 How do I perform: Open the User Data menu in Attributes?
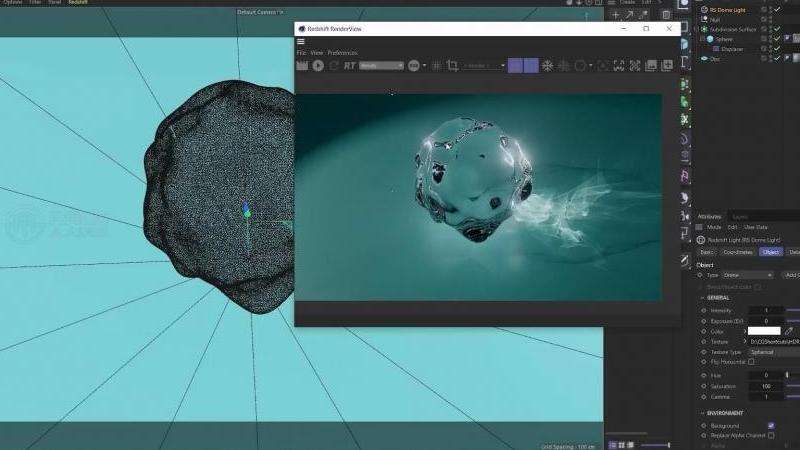point(756,227)
